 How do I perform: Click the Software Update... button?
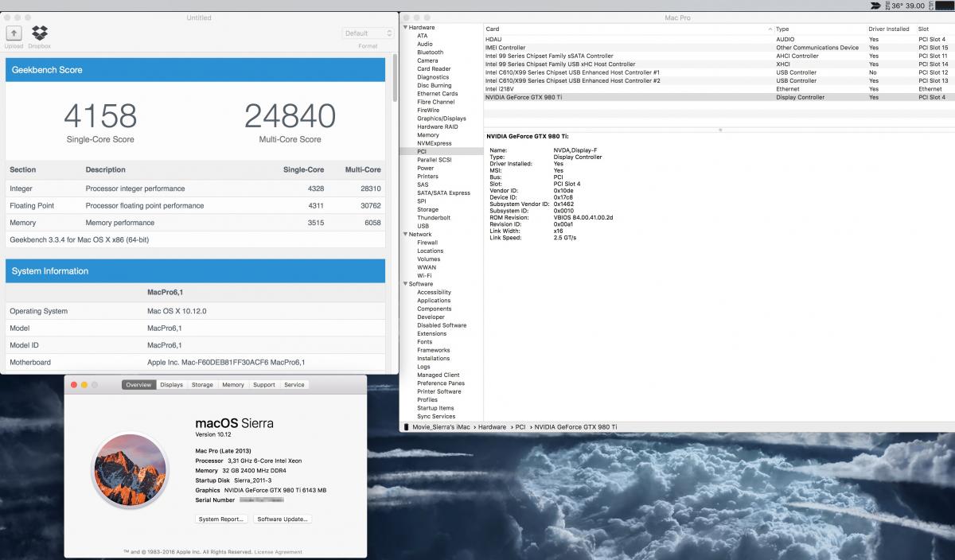click(283, 519)
